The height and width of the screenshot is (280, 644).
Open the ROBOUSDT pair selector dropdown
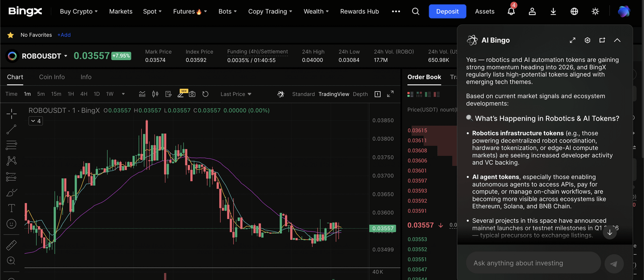pos(44,56)
